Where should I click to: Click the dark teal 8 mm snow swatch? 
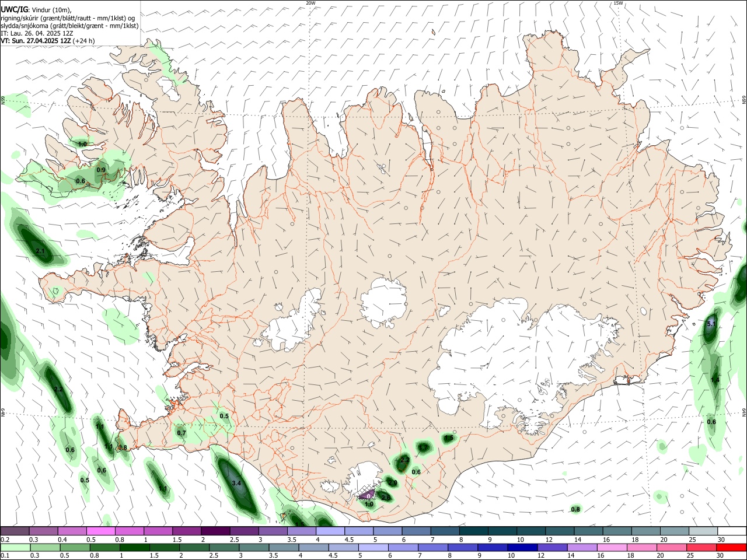(x=474, y=531)
